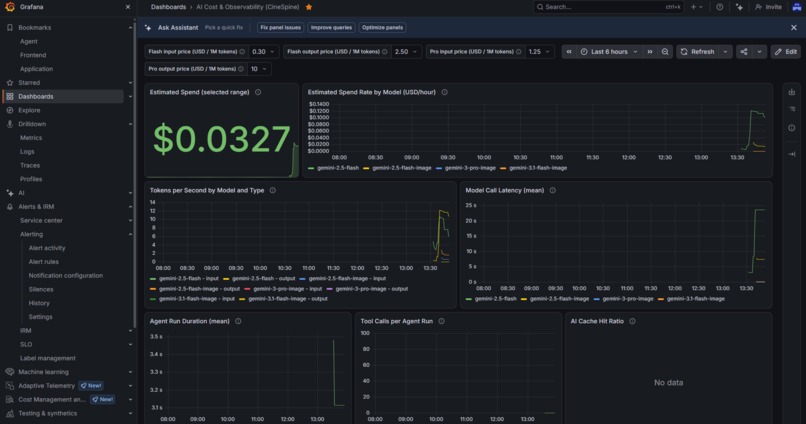The width and height of the screenshot is (806, 424).
Task: Toggle gemini-3-pro-image series in Spend Rate legend
Action: click(466, 168)
